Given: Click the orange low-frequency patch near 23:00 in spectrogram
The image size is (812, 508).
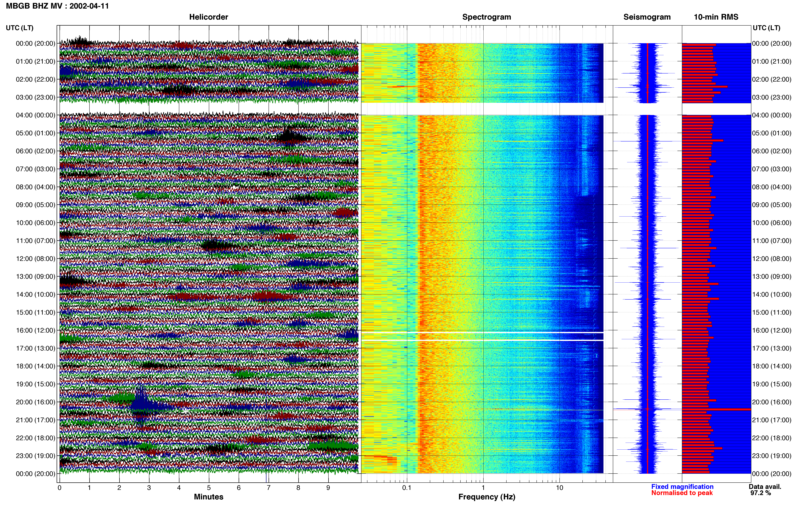Looking at the screenshot, I should (379, 460).
